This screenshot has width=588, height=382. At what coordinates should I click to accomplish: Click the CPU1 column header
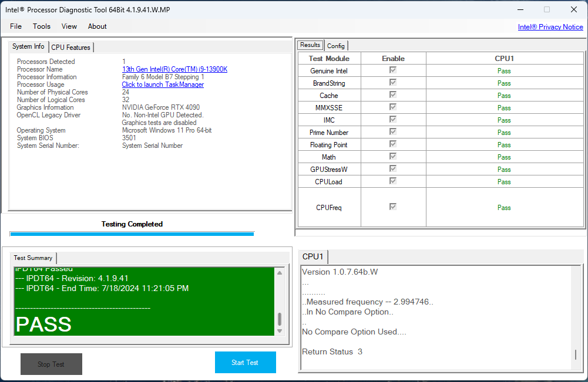click(x=505, y=59)
